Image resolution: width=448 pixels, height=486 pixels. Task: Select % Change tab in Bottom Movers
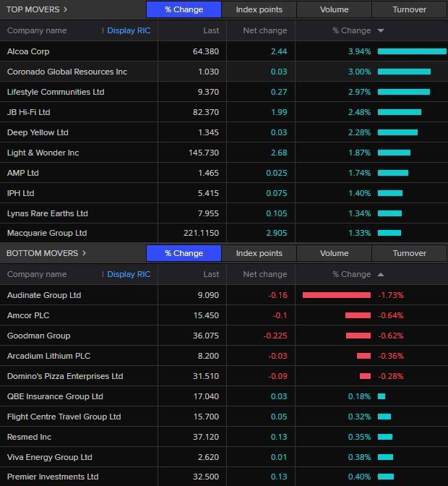tap(184, 253)
